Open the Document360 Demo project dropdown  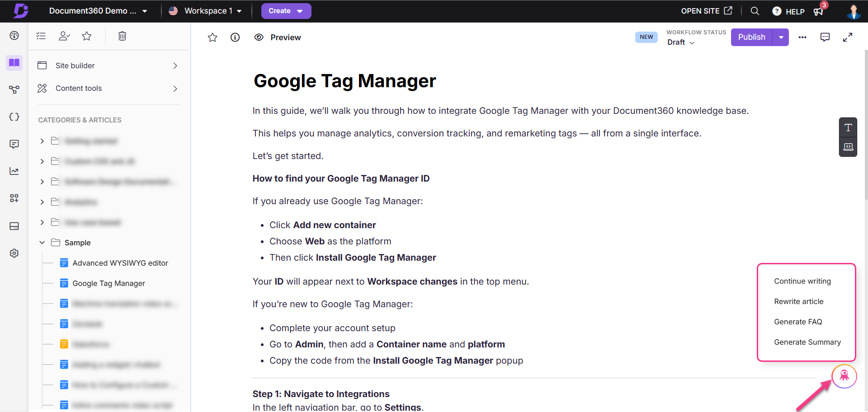coord(98,11)
